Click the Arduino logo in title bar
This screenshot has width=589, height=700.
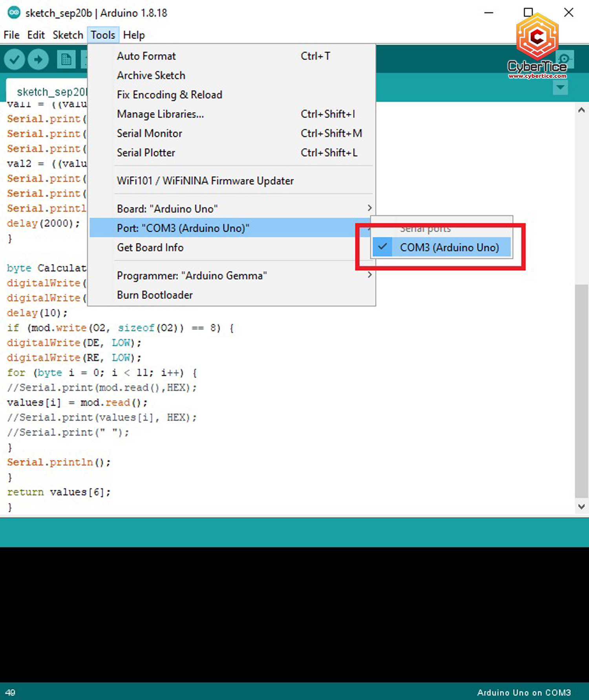coord(14,13)
